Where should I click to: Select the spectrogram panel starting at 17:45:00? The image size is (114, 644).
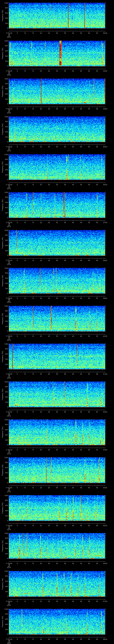coord(57,546)
